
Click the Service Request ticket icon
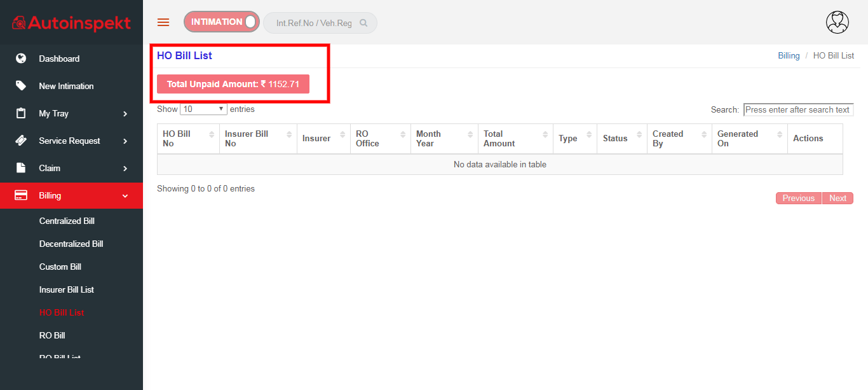click(21, 141)
